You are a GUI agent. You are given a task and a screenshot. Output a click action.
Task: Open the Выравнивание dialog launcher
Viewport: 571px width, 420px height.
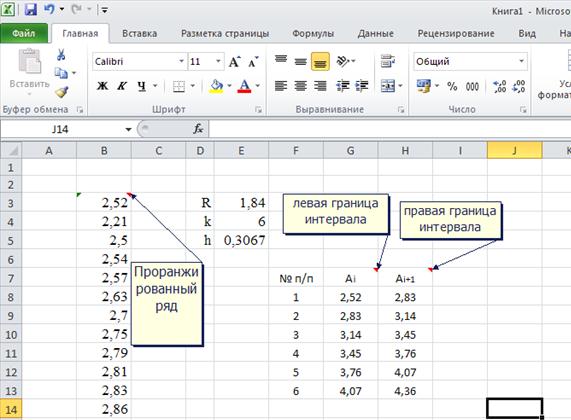tap(401, 109)
